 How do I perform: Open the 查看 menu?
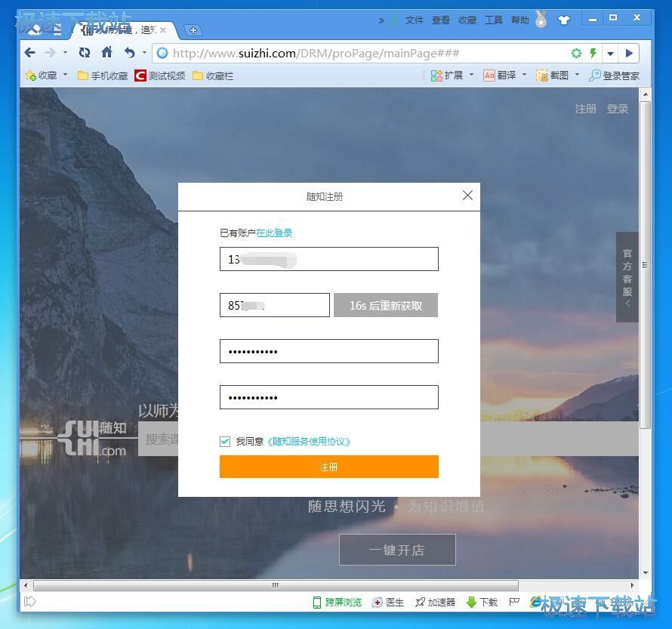point(440,20)
